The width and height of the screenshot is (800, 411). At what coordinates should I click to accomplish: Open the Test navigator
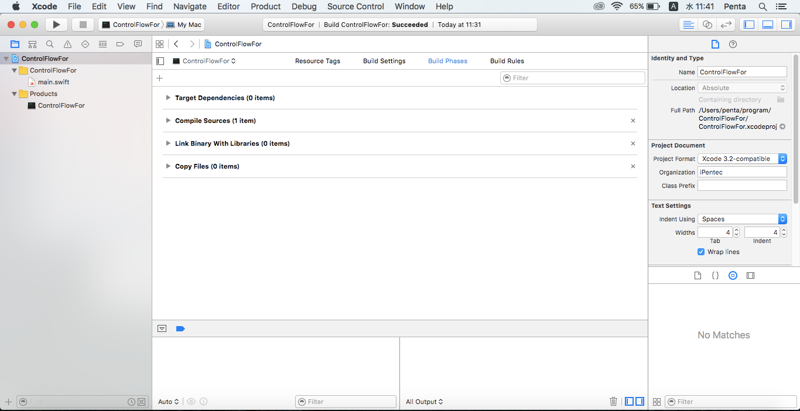[x=85, y=44]
